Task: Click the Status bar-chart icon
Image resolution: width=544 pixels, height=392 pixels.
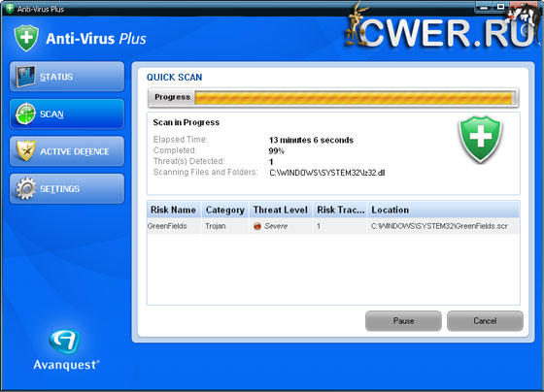Action: [25, 77]
